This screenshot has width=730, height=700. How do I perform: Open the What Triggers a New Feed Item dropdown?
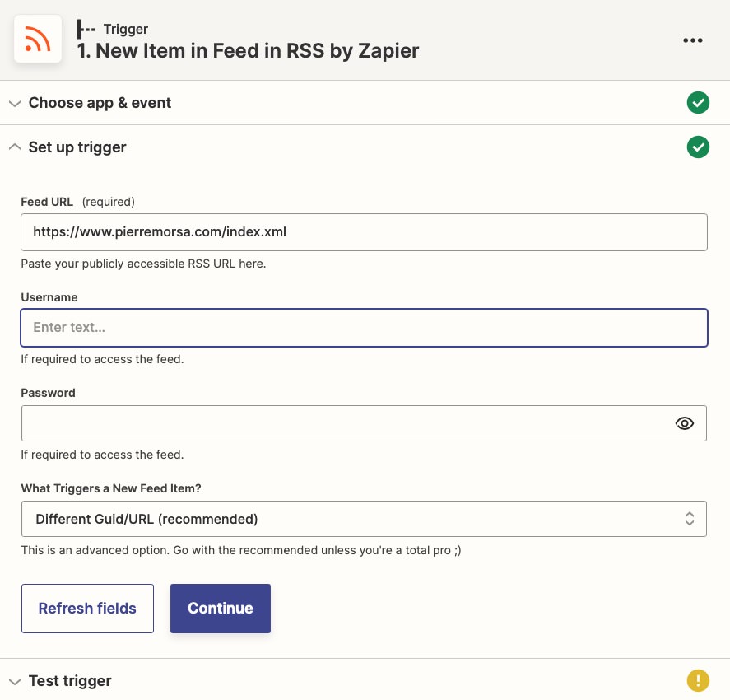363,519
